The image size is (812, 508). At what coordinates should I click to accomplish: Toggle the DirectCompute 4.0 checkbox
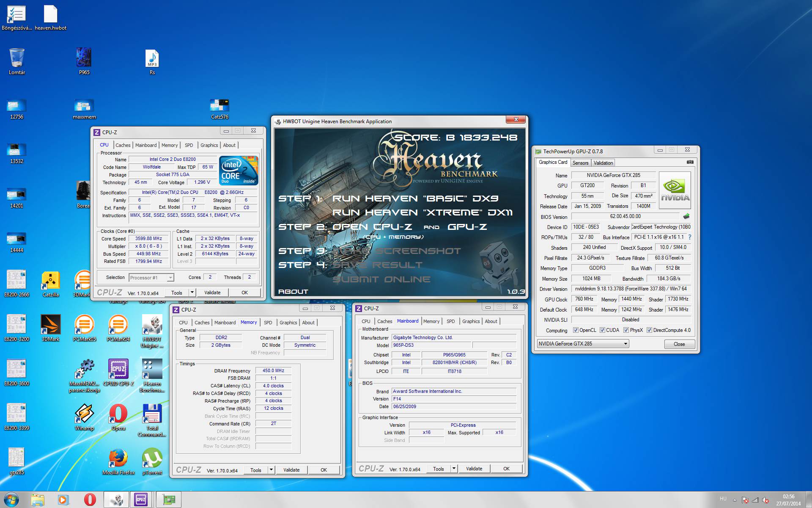tap(649, 330)
